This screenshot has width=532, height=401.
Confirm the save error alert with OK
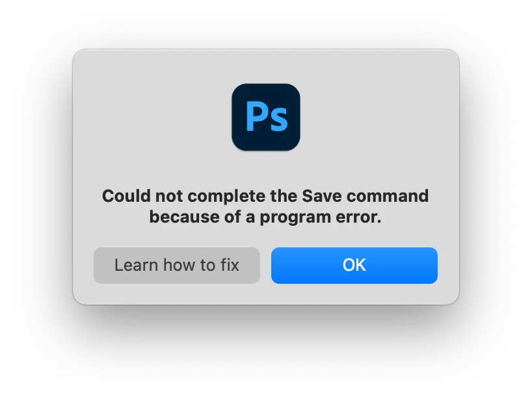[354, 265]
